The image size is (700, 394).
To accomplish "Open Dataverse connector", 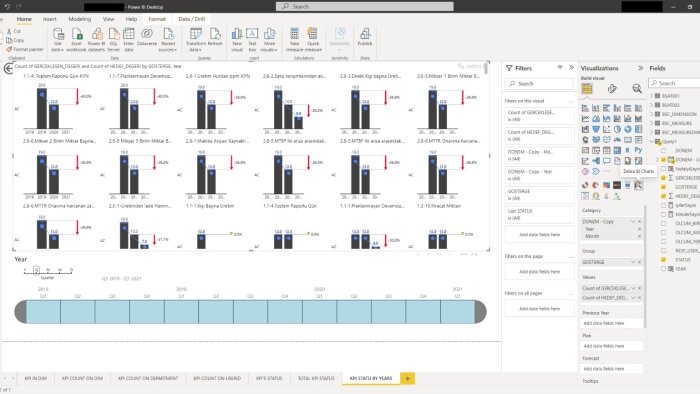I will click(147, 37).
